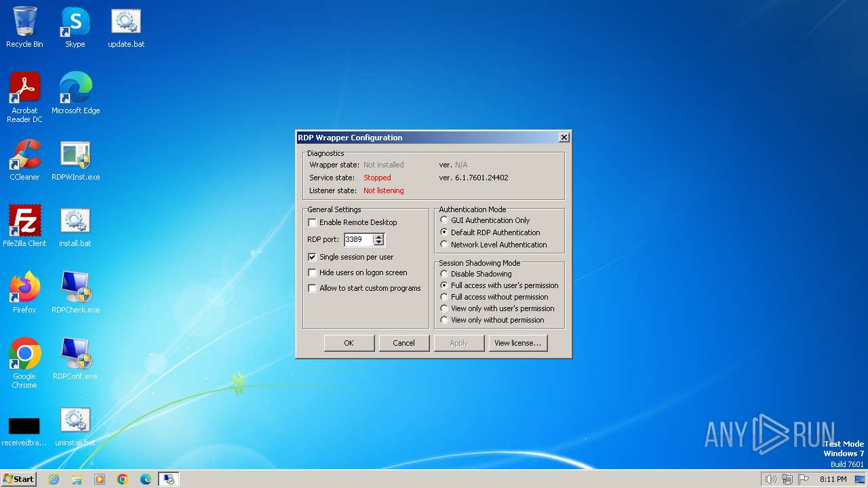The image size is (868, 488).
Task: Select Default RDP Authentication option
Action: click(444, 232)
